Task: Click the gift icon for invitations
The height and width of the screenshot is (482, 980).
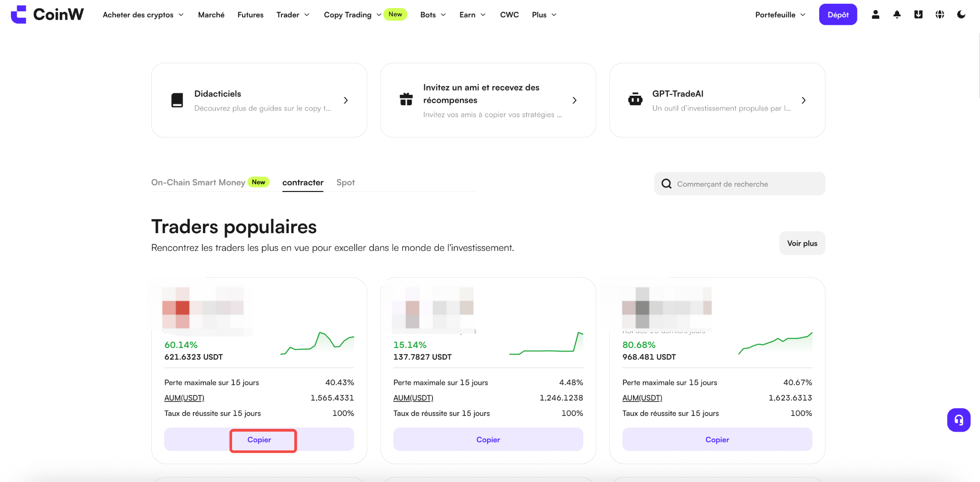Action: (406, 99)
